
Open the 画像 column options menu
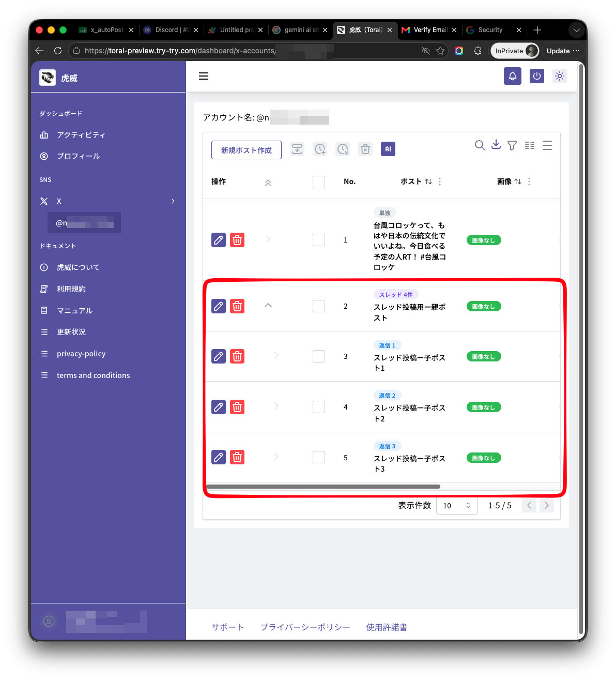click(529, 182)
